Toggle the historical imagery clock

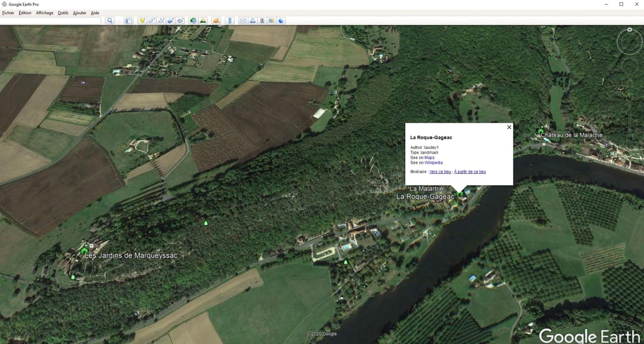coord(193,21)
